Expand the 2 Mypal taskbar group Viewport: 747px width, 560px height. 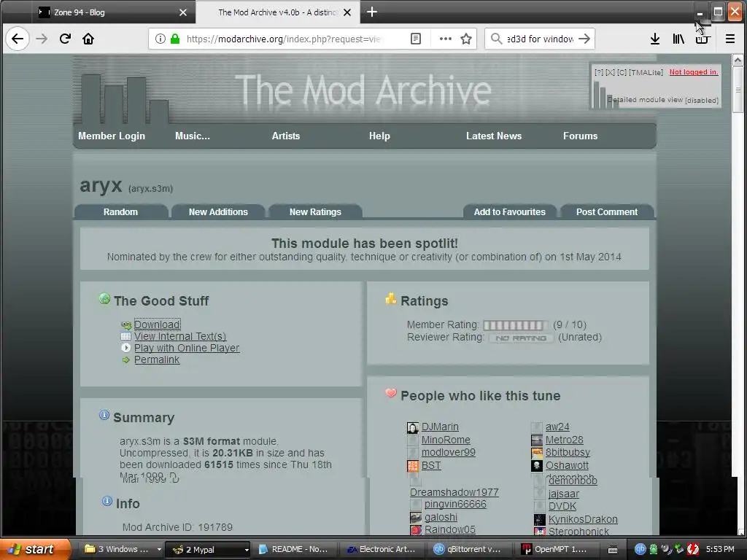[x=247, y=550]
